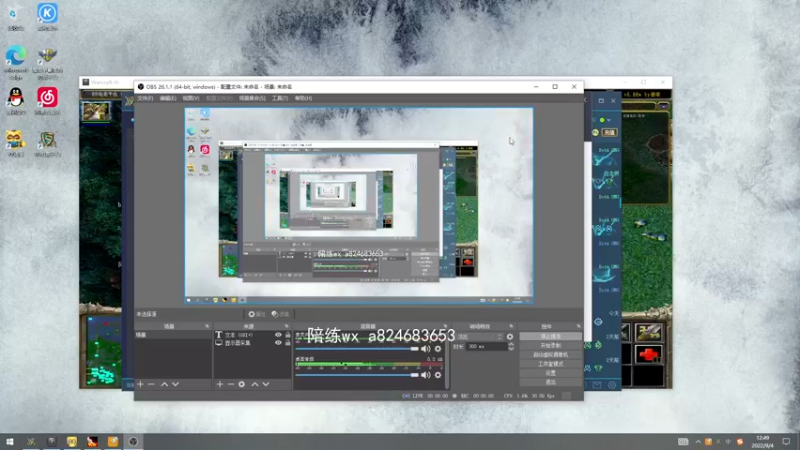
Task: Add a new source with the plus icon
Action: click(x=220, y=384)
